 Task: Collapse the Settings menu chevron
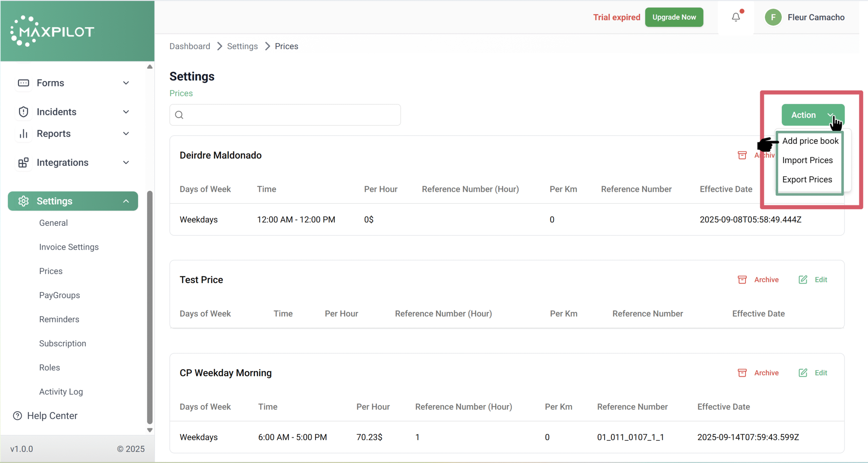point(126,201)
